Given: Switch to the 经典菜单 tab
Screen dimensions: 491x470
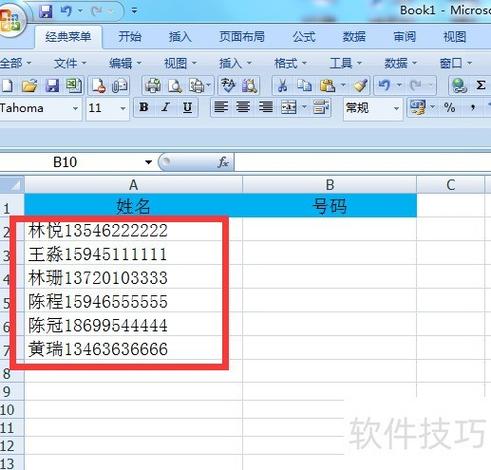Looking at the screenshot, I should point(68,37).
